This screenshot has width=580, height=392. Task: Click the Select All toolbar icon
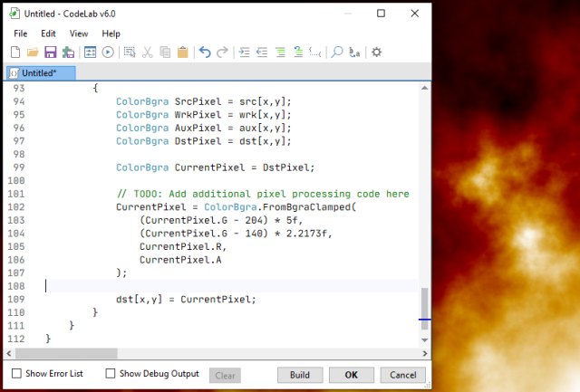(130, 53)
